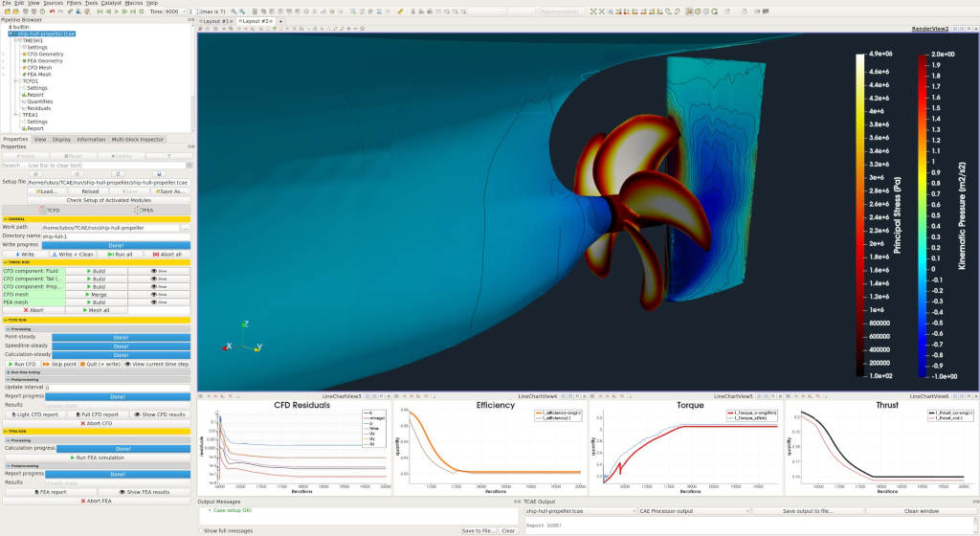Click the Open file folder icon in toolbar

[x=8, y=11]
